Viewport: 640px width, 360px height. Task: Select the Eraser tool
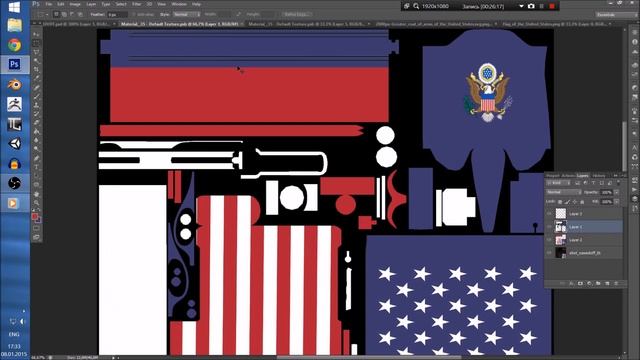[x=36, y=122]
